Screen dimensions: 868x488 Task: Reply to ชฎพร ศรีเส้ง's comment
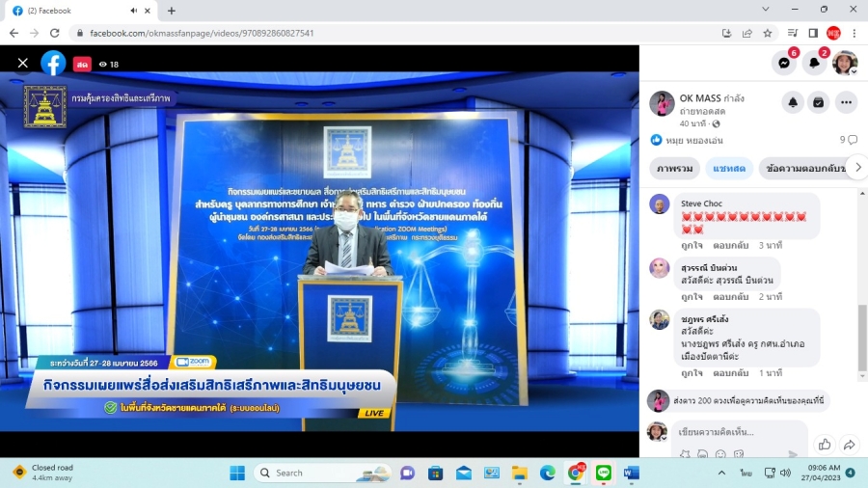pos(730,373)
